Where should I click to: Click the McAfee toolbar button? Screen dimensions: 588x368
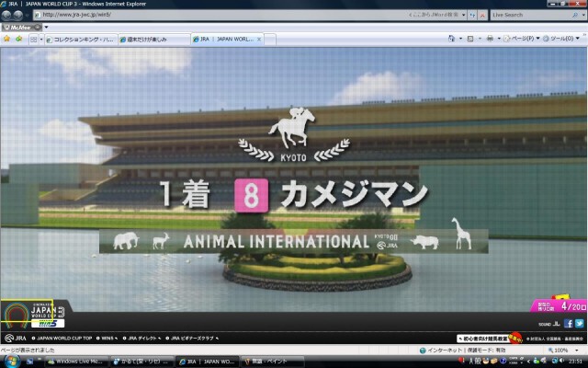coord(22,28)
